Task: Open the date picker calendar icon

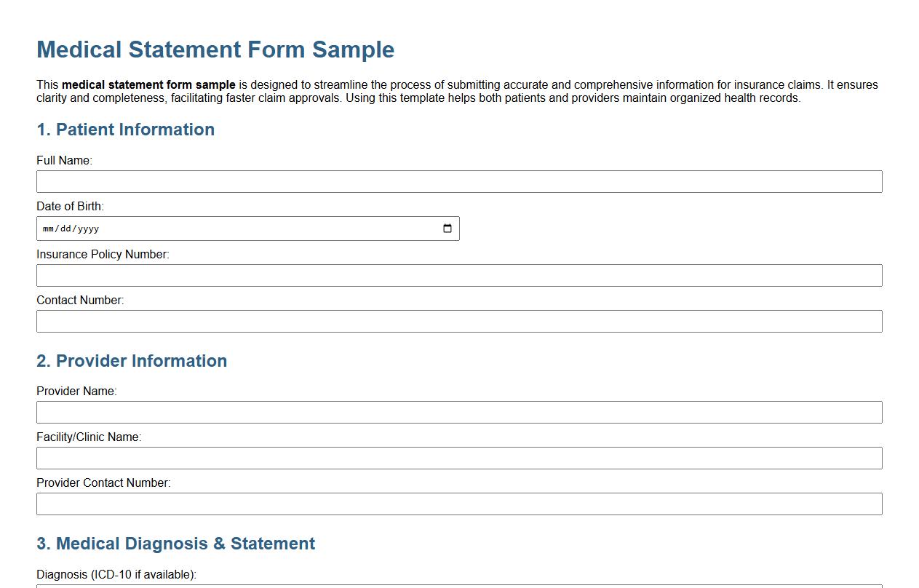Action: [x=447, y=228]
